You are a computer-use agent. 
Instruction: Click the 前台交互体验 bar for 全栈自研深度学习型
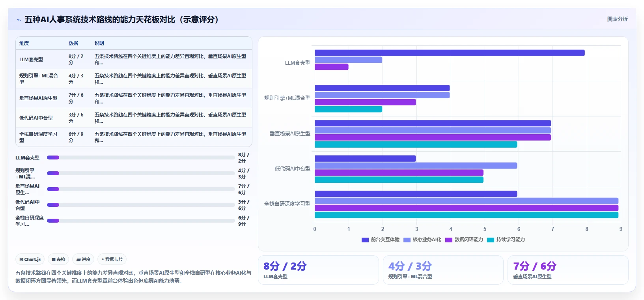(x=416, y=194)
